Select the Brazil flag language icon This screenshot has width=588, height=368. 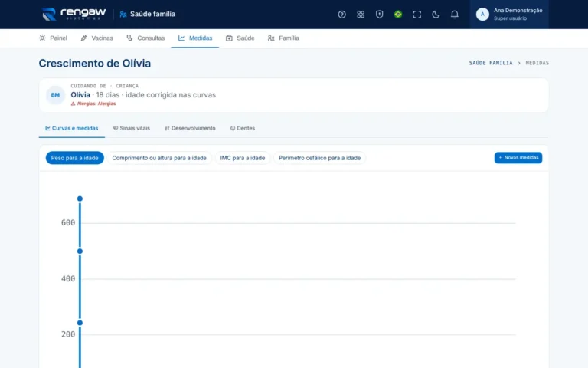point(398,15)
